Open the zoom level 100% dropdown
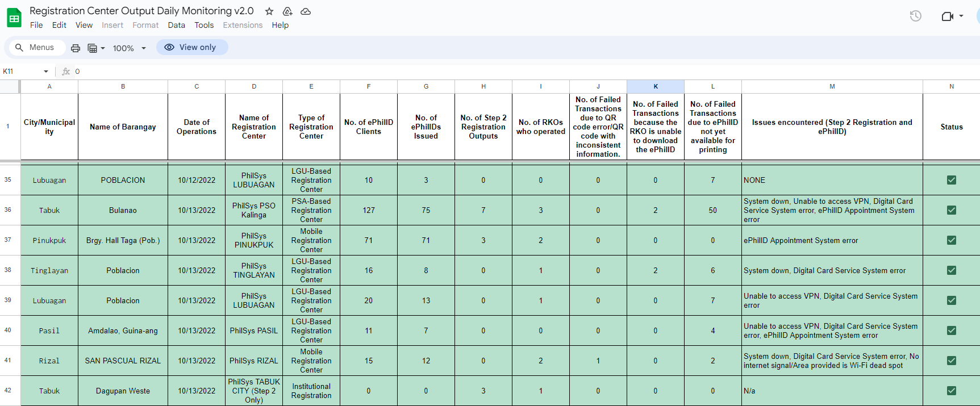Viewport: 980px width, 406px height. 129,48
